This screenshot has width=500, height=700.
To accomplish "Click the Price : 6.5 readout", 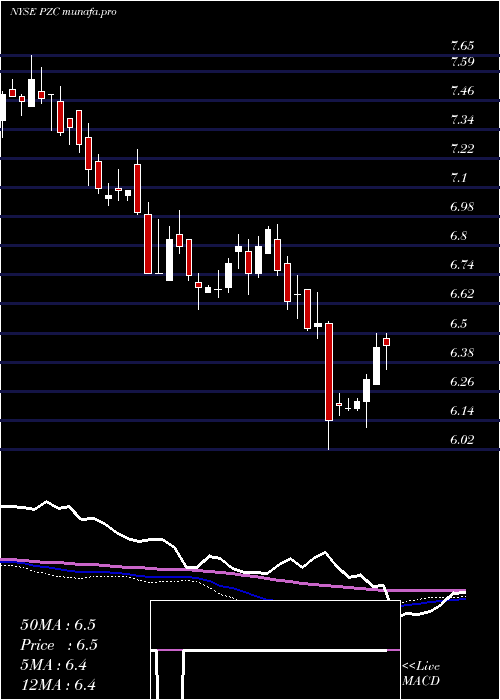I will click(x=59, y=645).
